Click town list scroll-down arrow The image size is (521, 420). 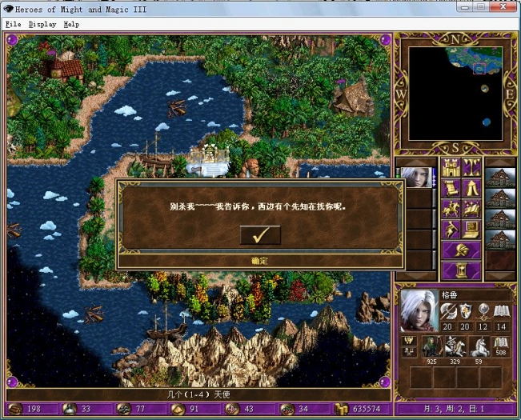click(500, 276)
